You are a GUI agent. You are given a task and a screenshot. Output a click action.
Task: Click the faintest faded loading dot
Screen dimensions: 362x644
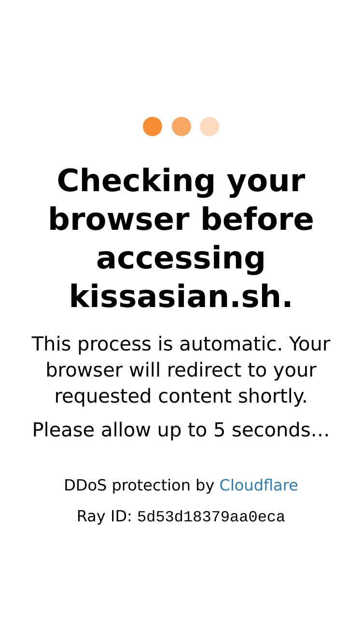click(x=209, y=126)
